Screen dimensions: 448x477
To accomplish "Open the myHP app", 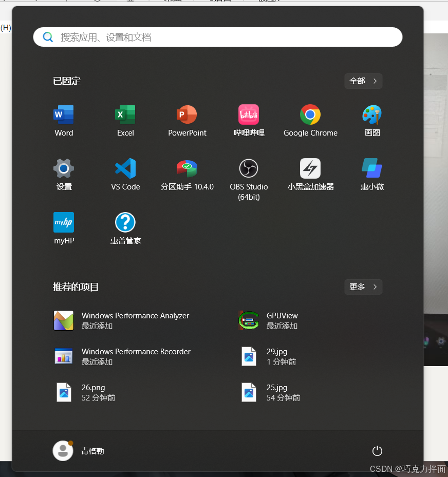I will coord(64,228).
